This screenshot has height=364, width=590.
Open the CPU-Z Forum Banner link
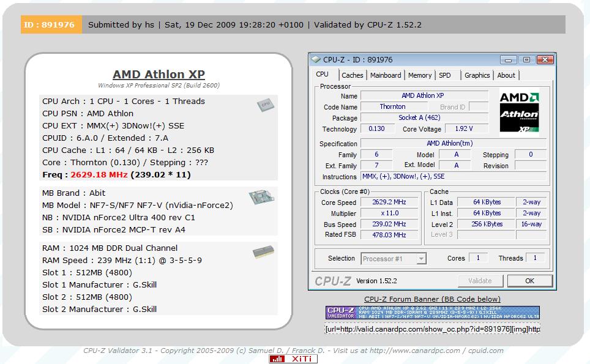(432, 299)
